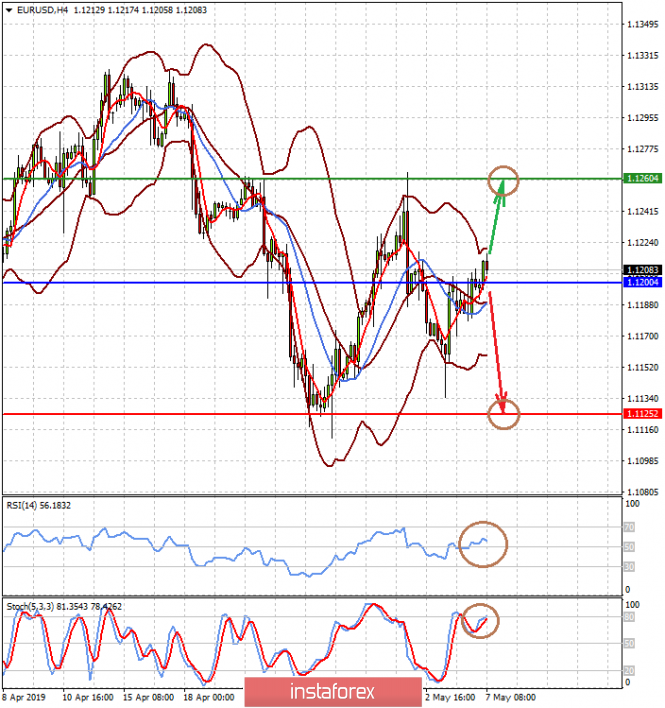This screenshot has width=665, height=708.
Task: Click the EURUSD,H4 chart title text
Action: (38, 8)
